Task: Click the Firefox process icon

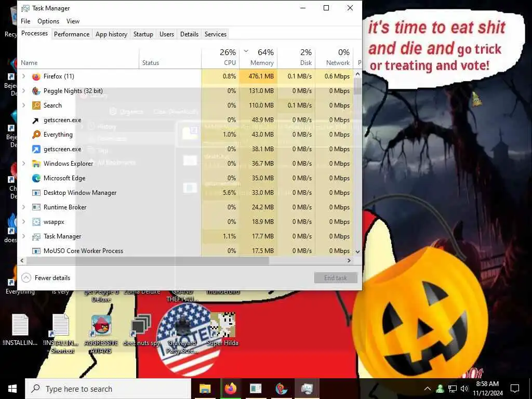Action: coord(36,76)
